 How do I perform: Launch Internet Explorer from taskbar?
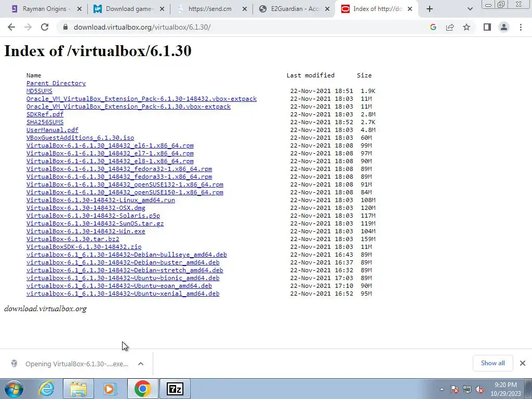point(46,389)
